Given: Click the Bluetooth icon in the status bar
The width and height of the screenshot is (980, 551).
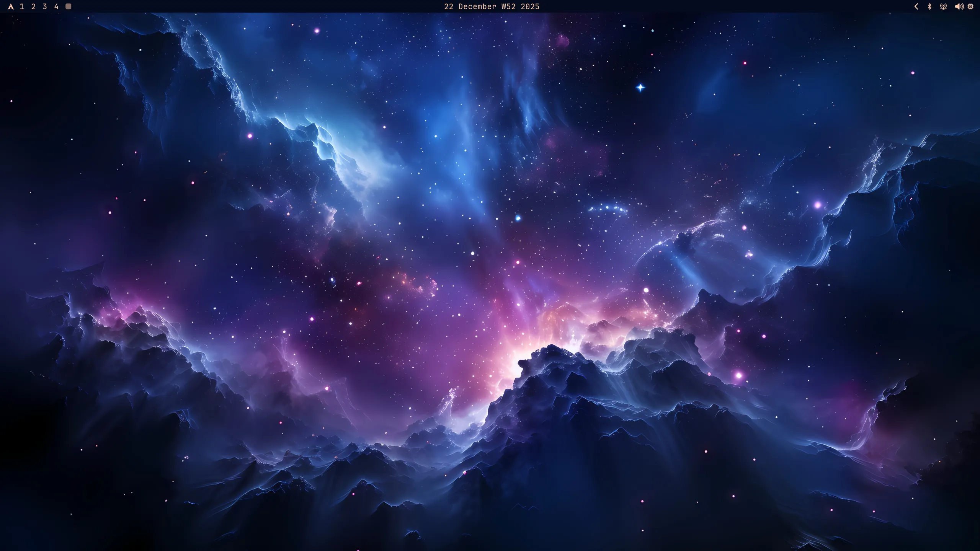Looking at the screenshot, I should coord(930,7).
